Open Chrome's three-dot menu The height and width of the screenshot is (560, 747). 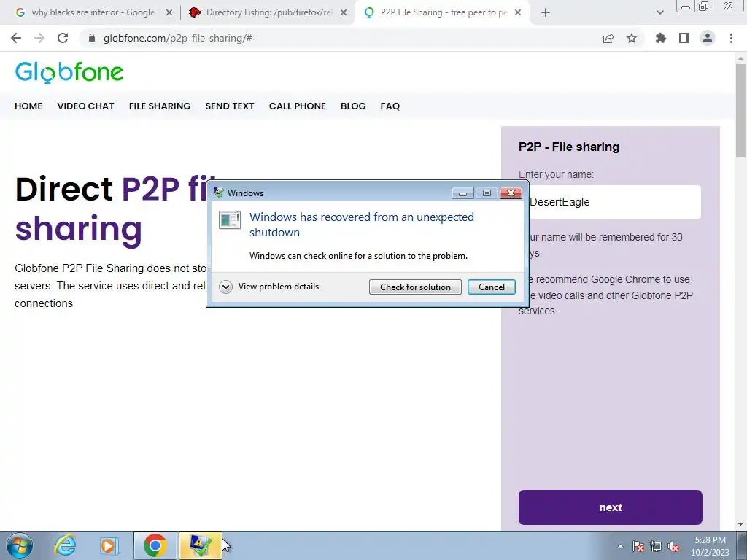click(x=731, y=38)
